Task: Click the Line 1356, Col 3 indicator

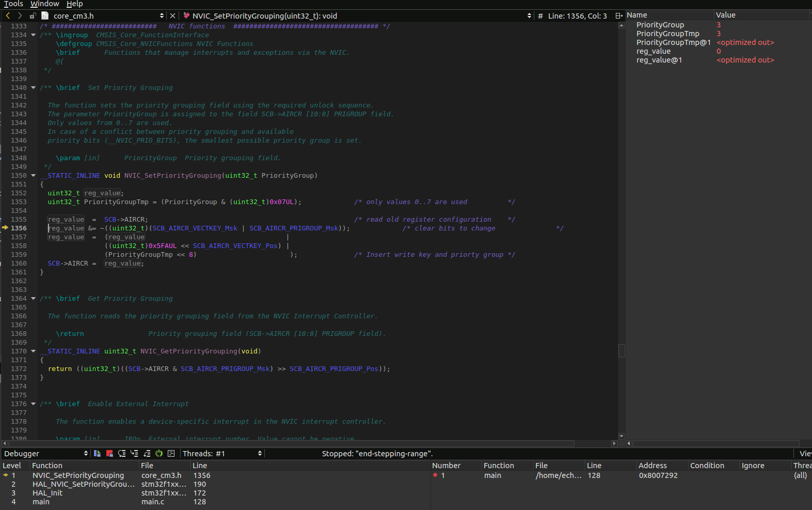Action: pos(577,16)
